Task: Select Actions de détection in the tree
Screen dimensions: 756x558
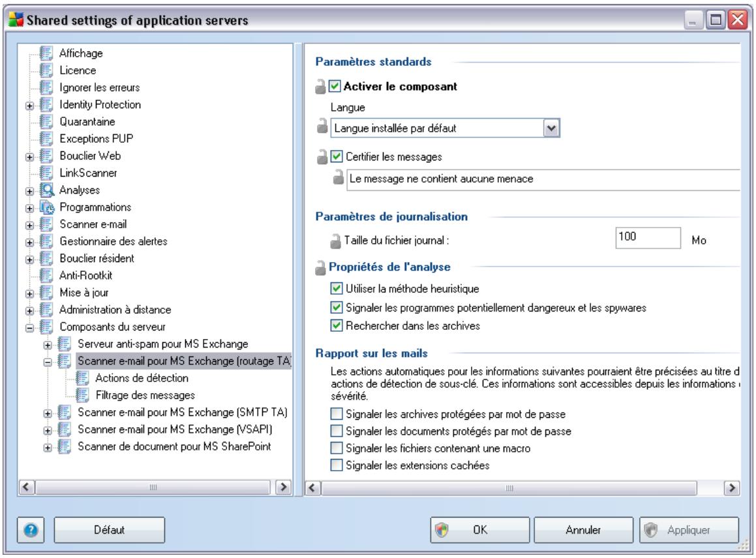Action: (142, 378)
